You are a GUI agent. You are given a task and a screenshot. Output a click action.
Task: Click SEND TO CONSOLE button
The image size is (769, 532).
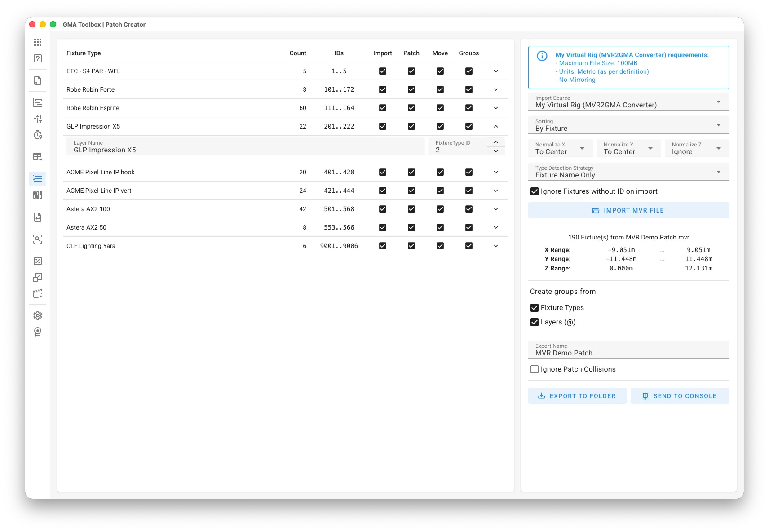coord(680,396)
